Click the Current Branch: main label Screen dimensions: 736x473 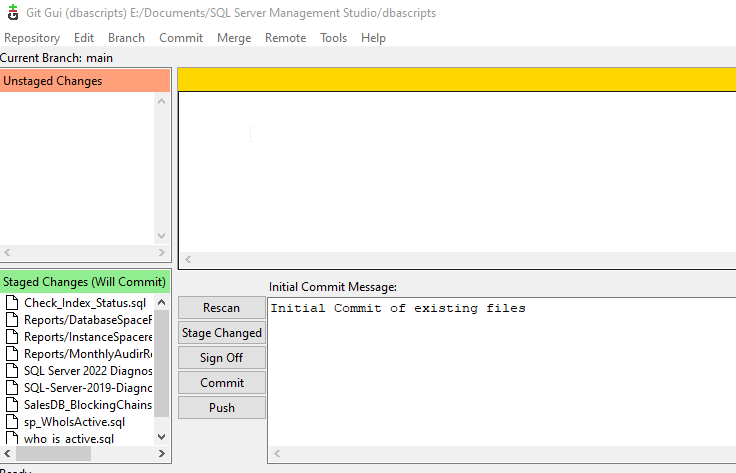pos(56,58)
